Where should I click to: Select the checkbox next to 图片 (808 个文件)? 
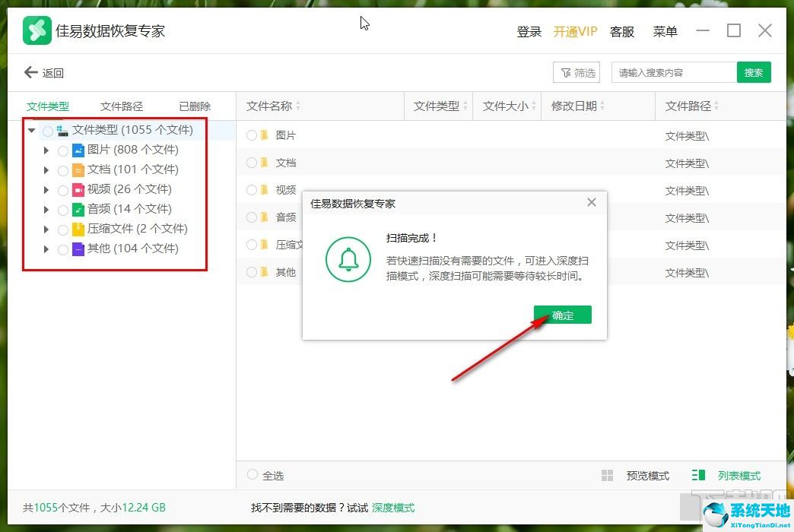tap(63, 150)
